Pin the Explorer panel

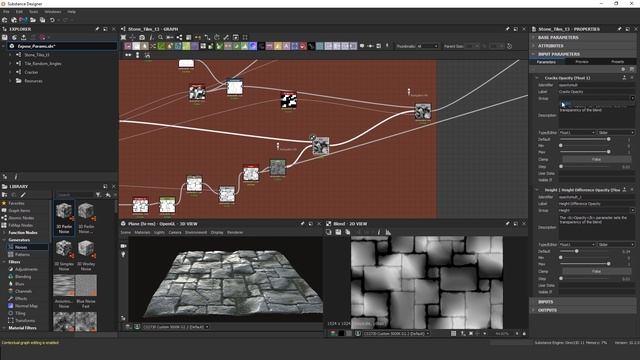tap(97, 29)
